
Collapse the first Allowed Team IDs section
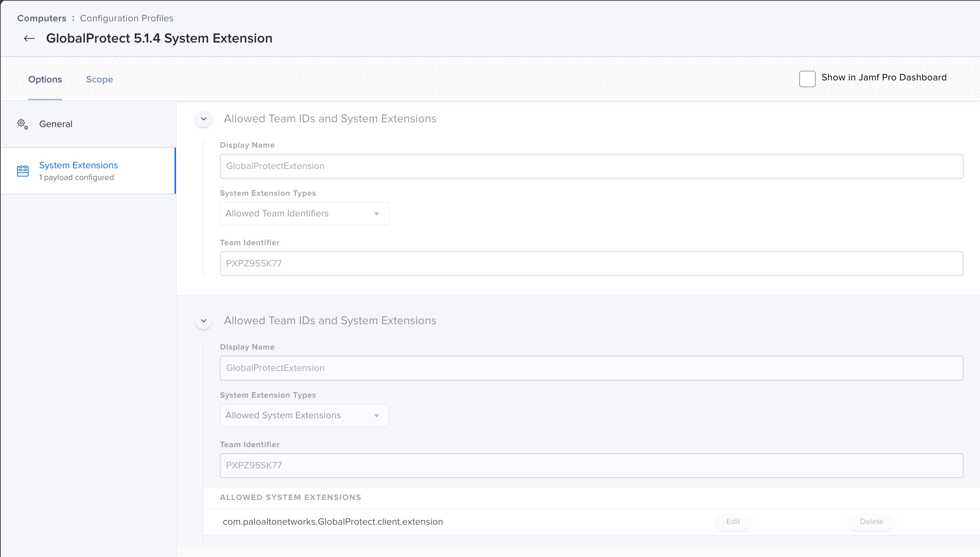coord(204,119)
